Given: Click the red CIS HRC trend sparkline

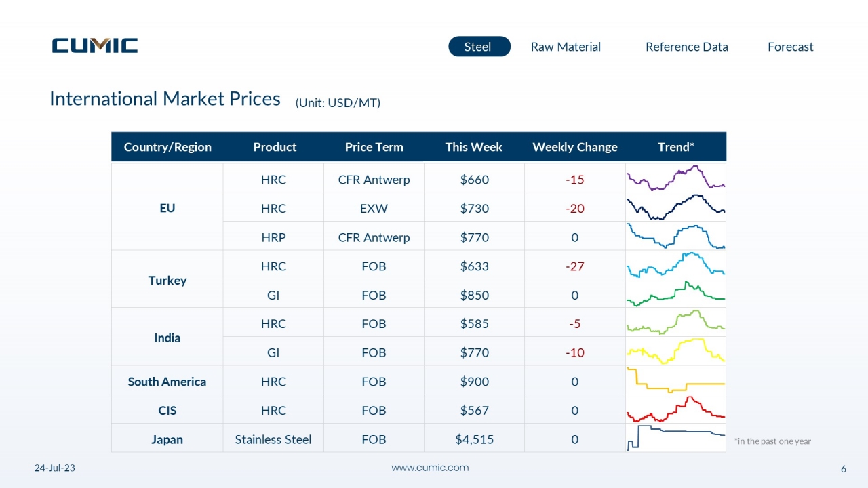Looking at the screenshot, I should pos(676,409).
